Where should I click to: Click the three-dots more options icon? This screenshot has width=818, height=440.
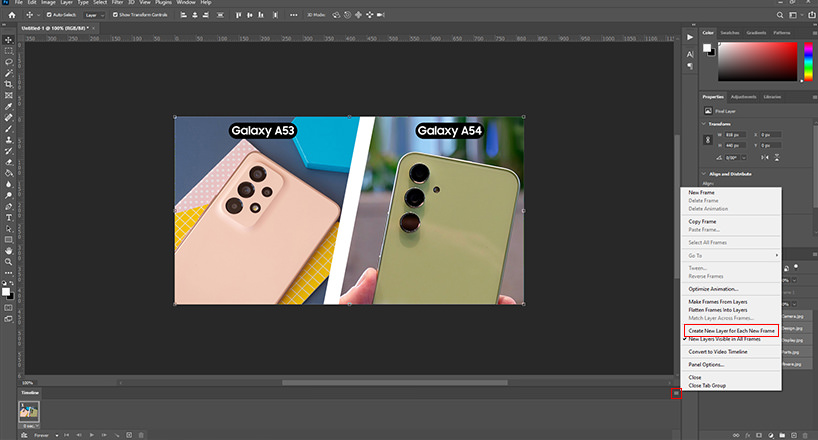294,15
